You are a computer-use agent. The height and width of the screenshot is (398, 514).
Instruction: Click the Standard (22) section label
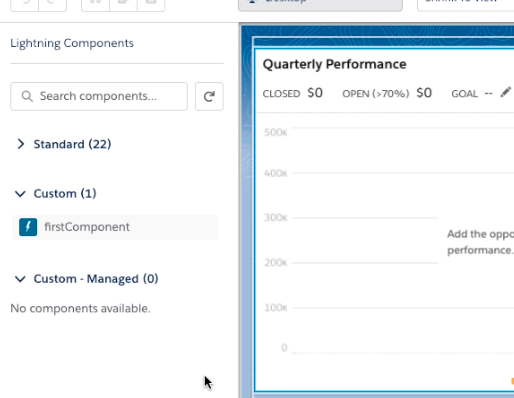pyautogui.click(x=72, y=144)
